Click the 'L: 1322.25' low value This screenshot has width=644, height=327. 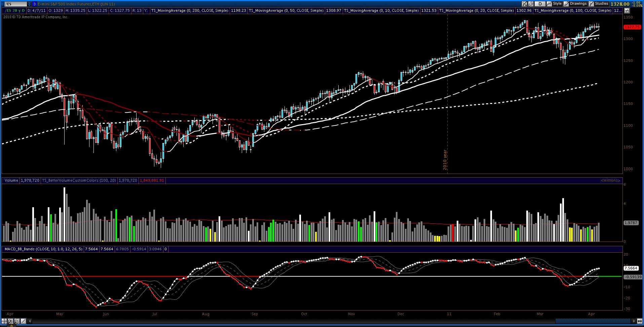98,10
